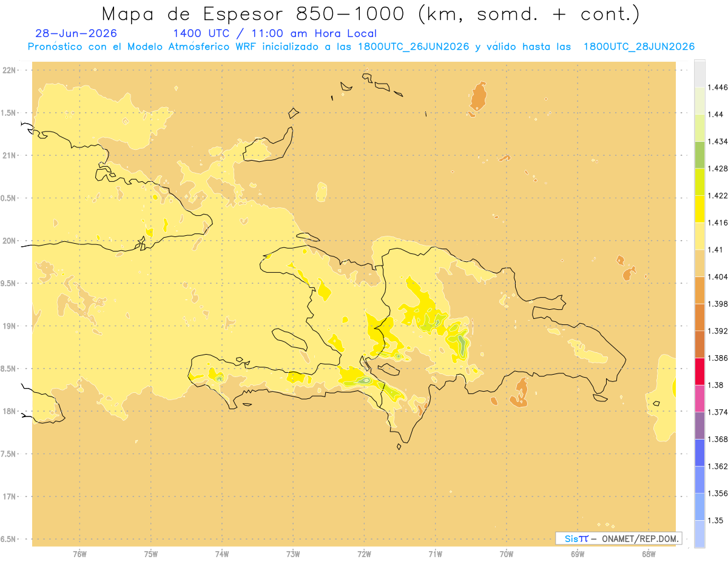Click the colorbar value '1.35'

click(715, 520)
